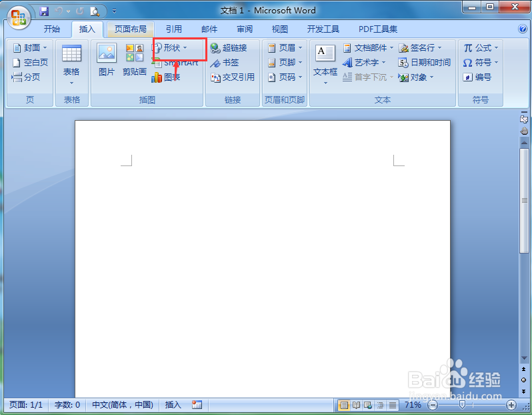Undo last action in quick access toolbar
This screenshot has width=532, height=415.
tap(59, 11)
